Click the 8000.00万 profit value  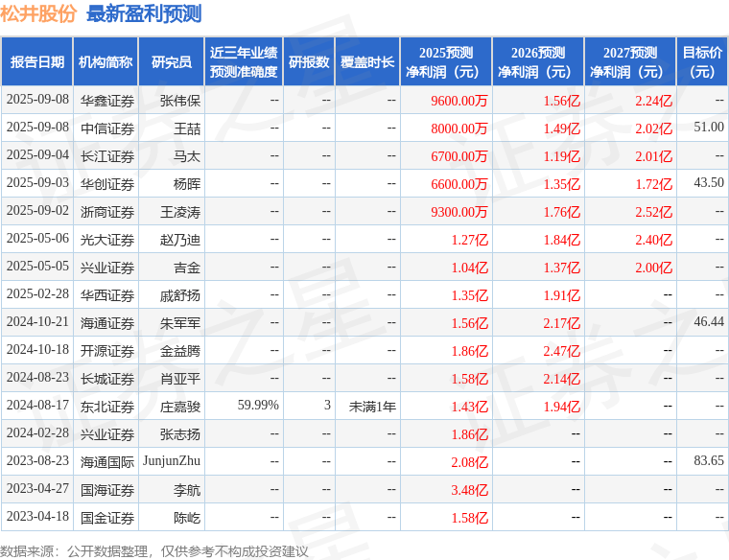(459, 128)
